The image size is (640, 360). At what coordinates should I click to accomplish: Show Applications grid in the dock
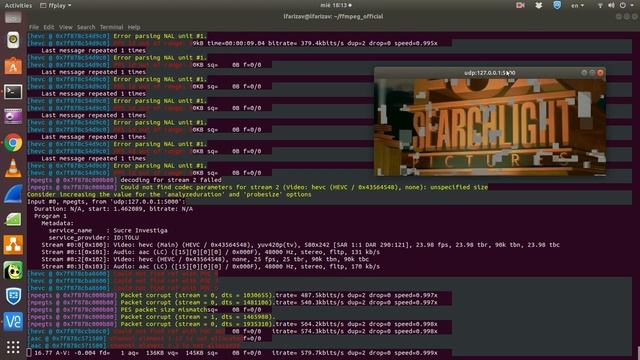point(13,347)
